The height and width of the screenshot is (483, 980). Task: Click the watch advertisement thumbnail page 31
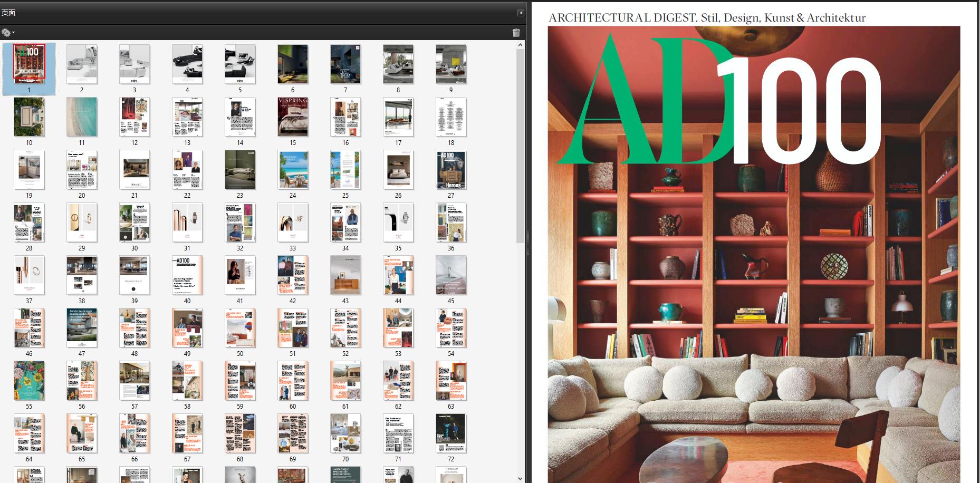187,222
